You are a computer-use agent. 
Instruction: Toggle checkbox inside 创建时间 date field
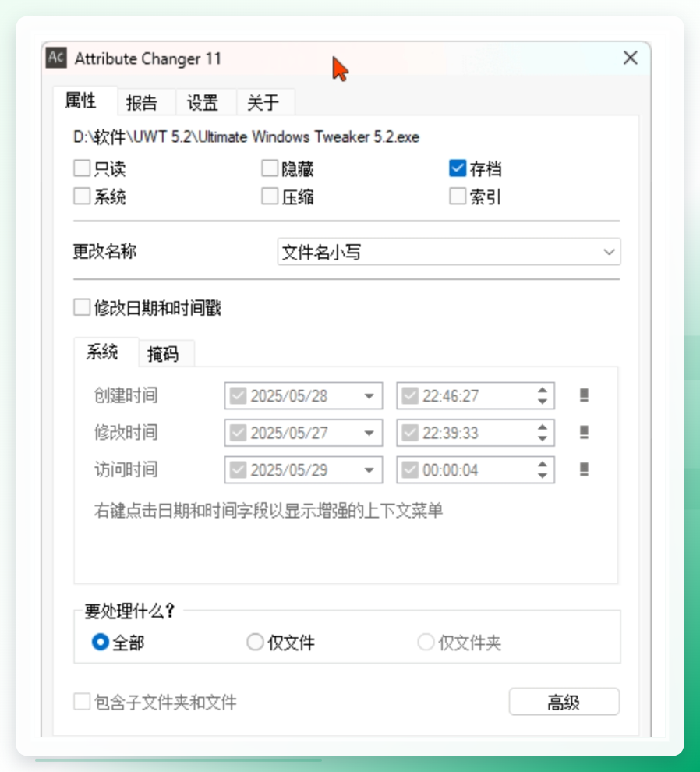coord(239,396)
